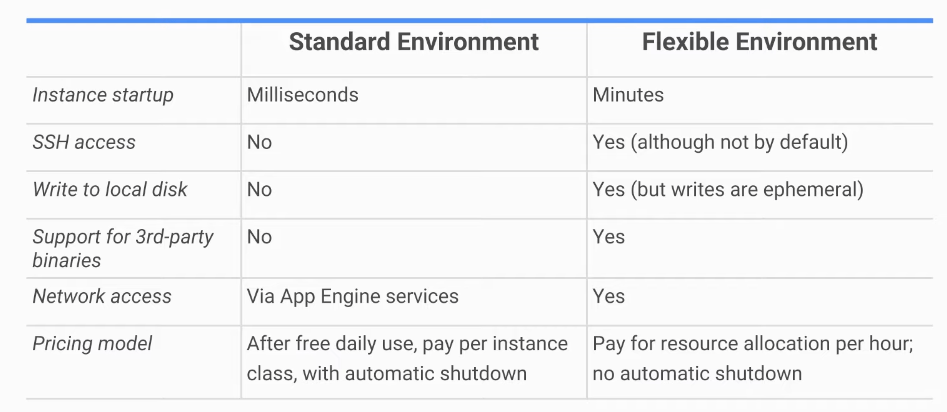Select the Instance startup row label

click(x=103, y=95)
